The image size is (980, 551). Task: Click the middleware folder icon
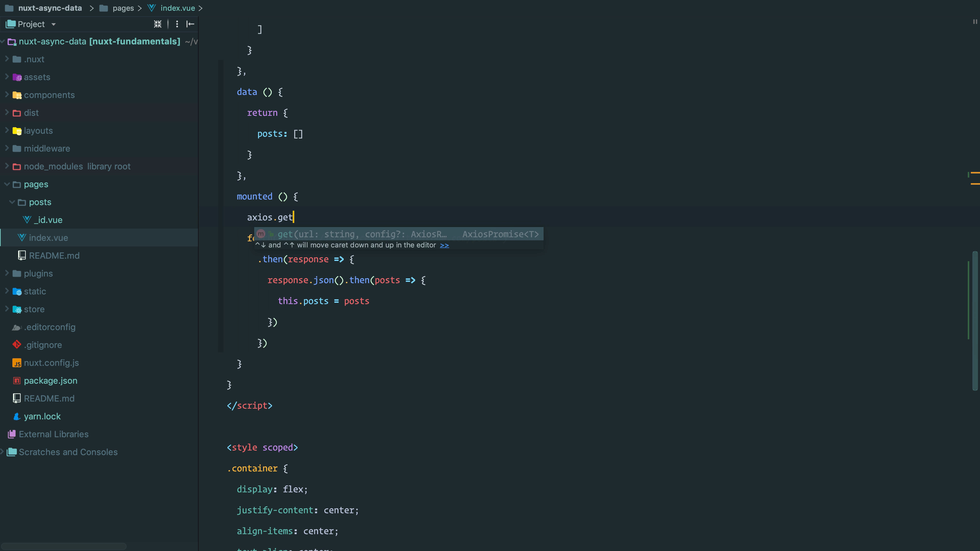[x=17, y=149]
